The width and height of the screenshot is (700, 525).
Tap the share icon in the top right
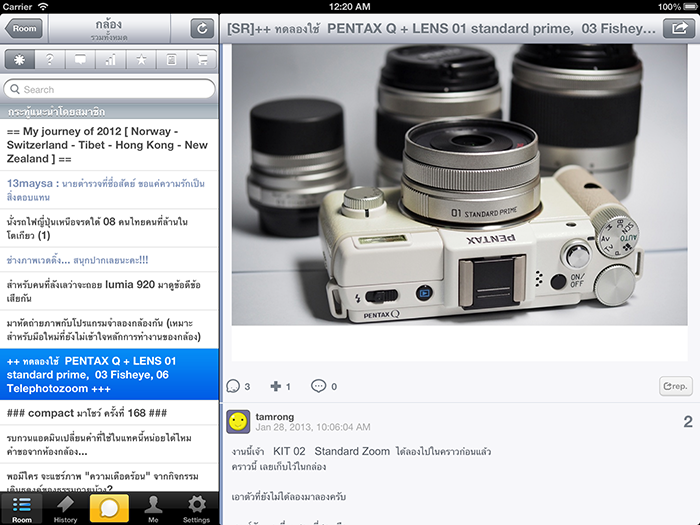679,29
